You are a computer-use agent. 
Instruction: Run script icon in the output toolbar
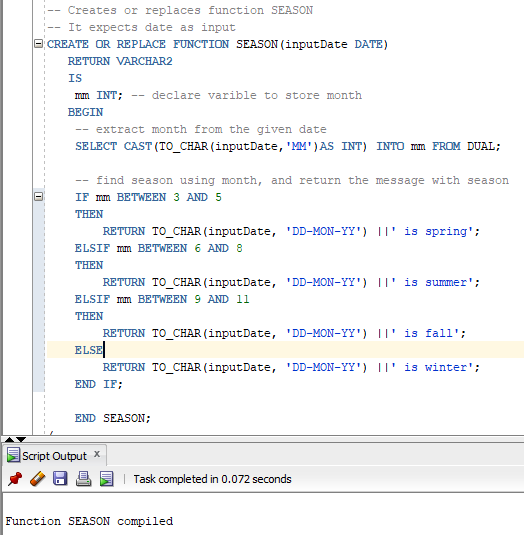106,479
